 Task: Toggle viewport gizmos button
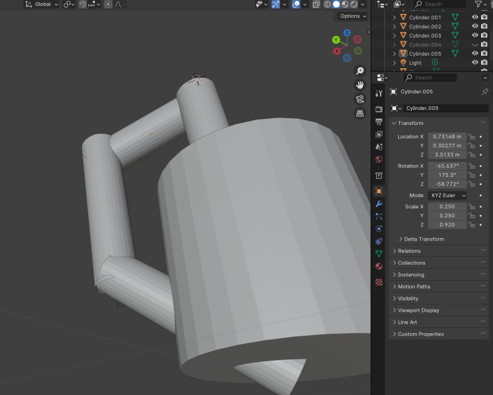pyautogui.click(x=276, y=4)
